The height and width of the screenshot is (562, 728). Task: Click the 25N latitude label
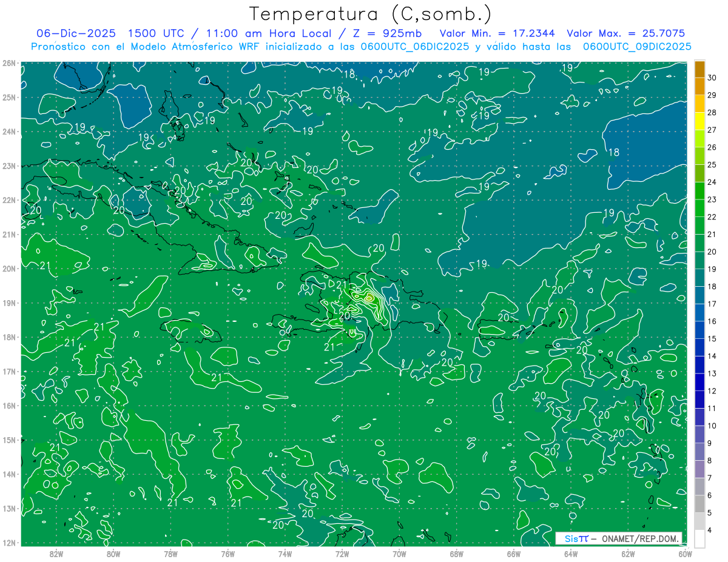pos(9,97)
